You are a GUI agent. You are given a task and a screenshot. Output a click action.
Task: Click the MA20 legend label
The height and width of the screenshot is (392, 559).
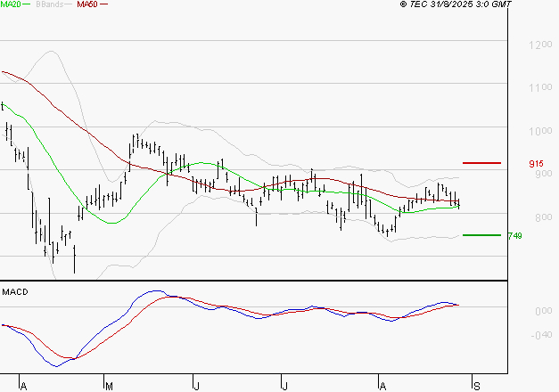pos(11,4)
